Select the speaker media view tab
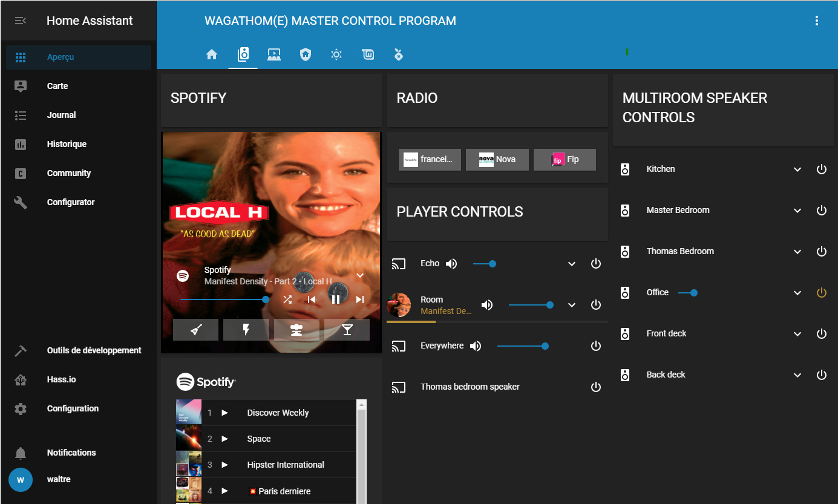The image size is (838, 504). click(243, 54)
